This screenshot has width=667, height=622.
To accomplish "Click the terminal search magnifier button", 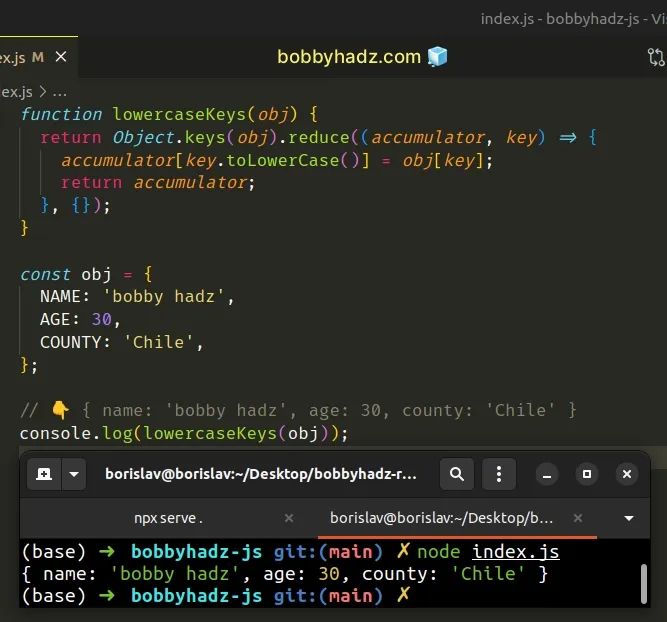I will 456,474.
